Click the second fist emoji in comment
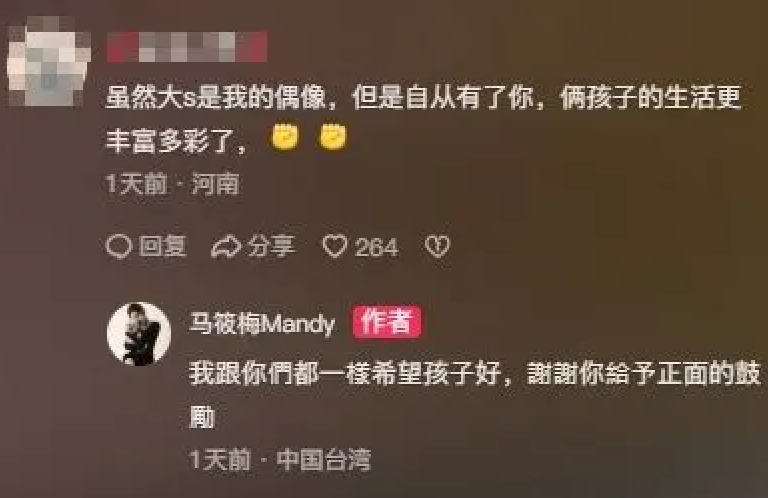 point(333,137)
